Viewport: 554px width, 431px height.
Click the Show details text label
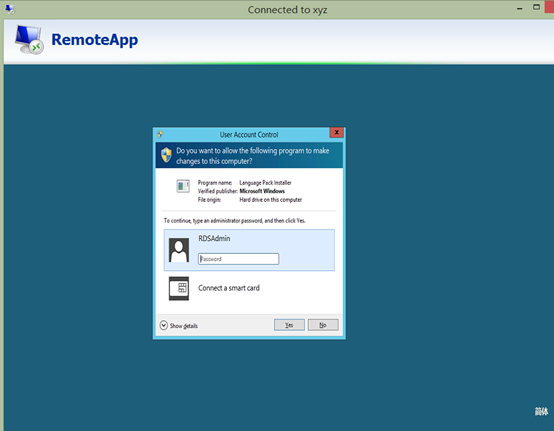click(184, 326)
